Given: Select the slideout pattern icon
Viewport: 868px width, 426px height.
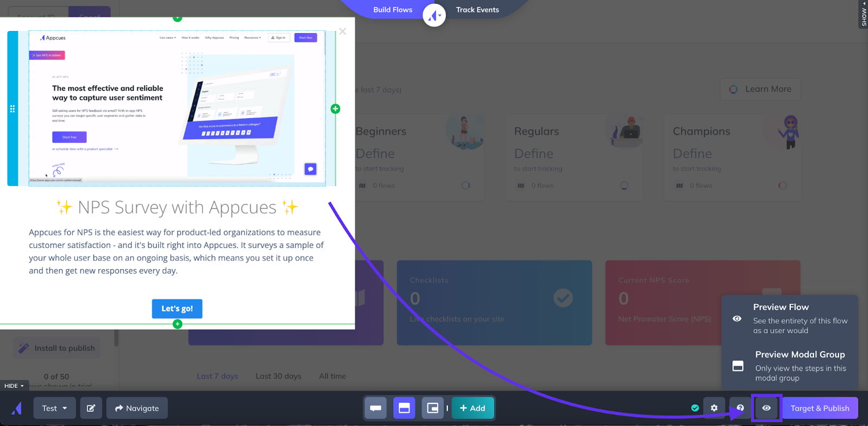Looking at the screenshot, I should (432, 408).
